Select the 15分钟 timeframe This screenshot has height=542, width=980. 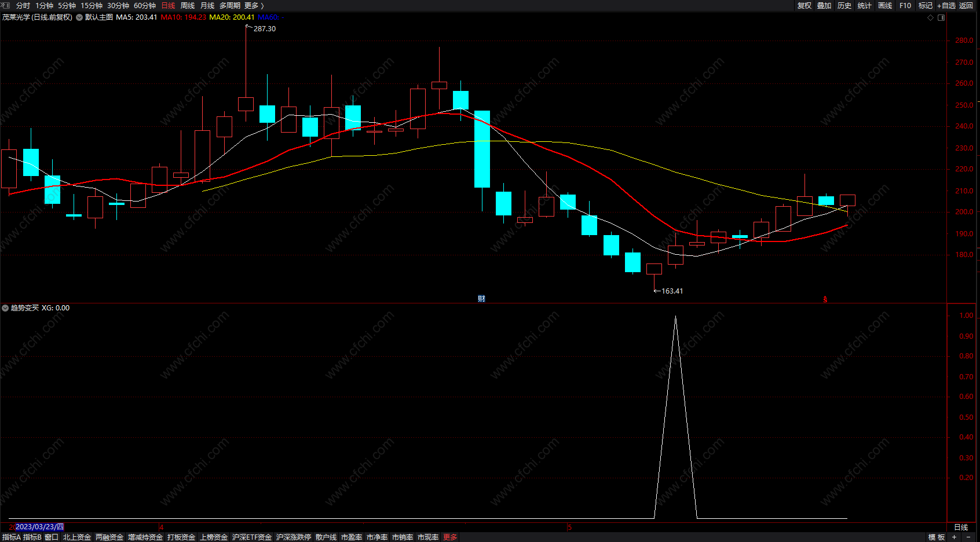pos(92,5)
